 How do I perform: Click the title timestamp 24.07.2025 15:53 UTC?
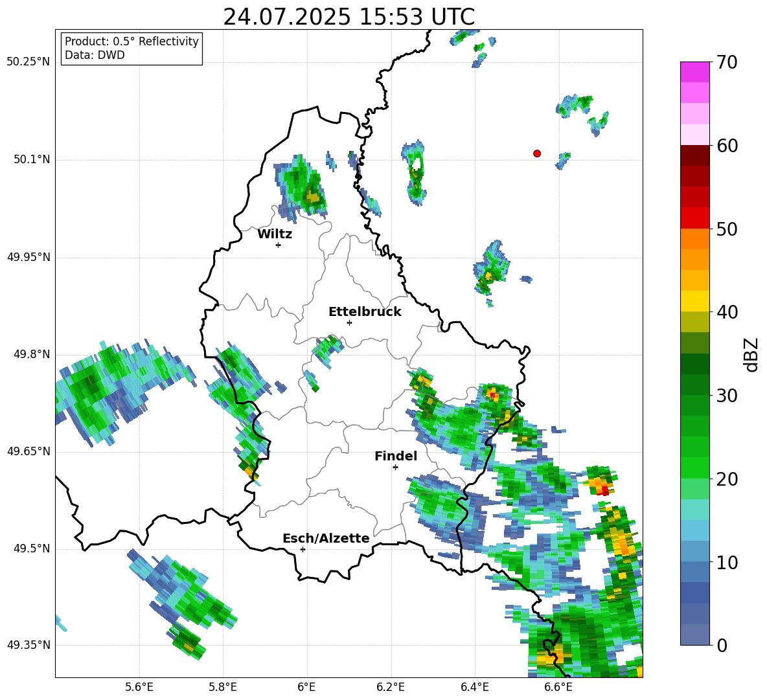point(349,17)
